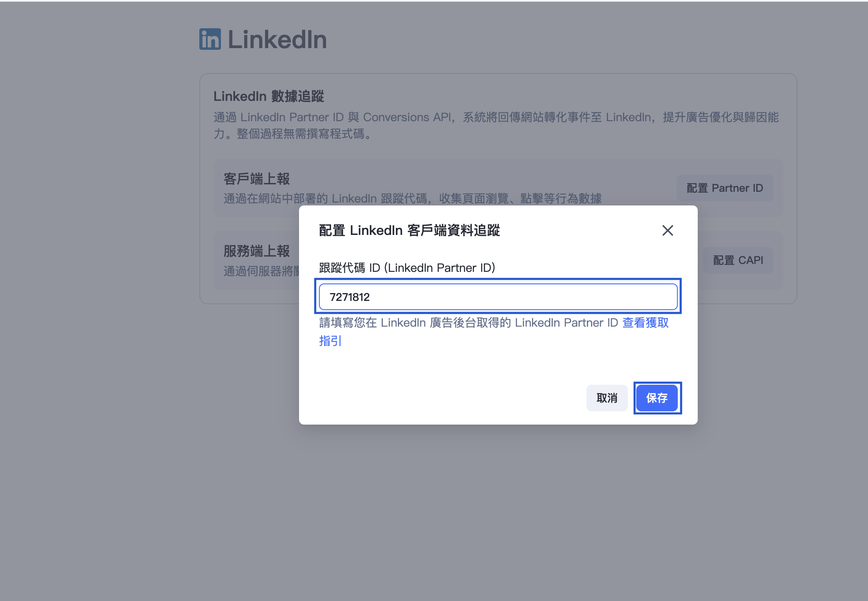This screenshot has width=868, height=601.
Task: Click the dialog title 配置 LinkedIn 客戶端資料追蹤
Action: point(409,230)
